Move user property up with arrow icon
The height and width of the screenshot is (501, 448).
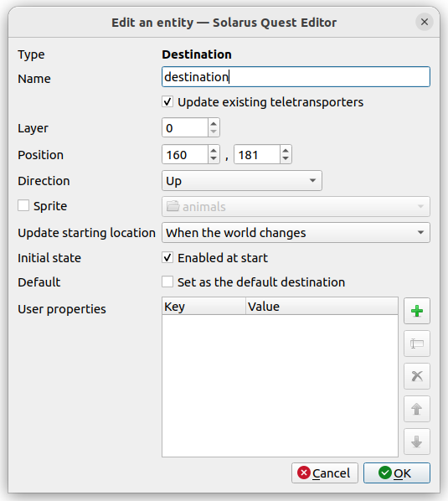(x=417, y=409)
